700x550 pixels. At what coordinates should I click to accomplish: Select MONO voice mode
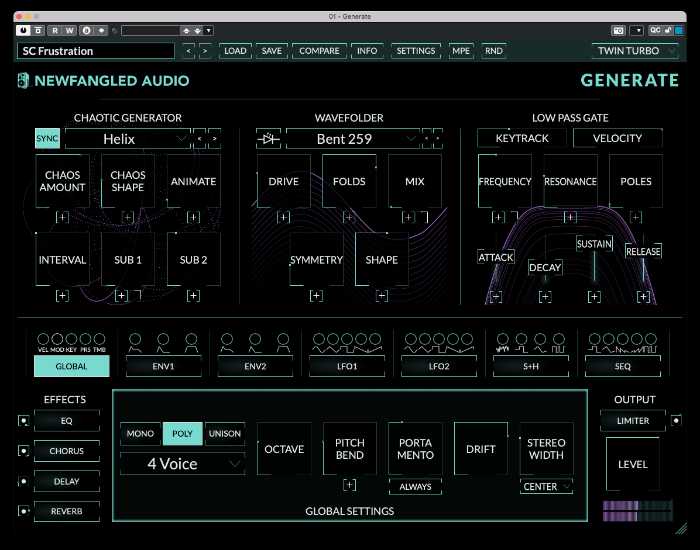click(140, 433)
